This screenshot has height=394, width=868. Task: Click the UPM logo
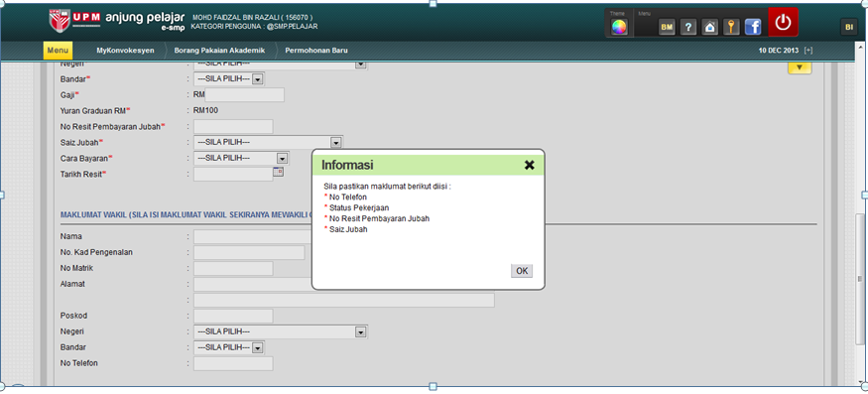tap(74, 20)
